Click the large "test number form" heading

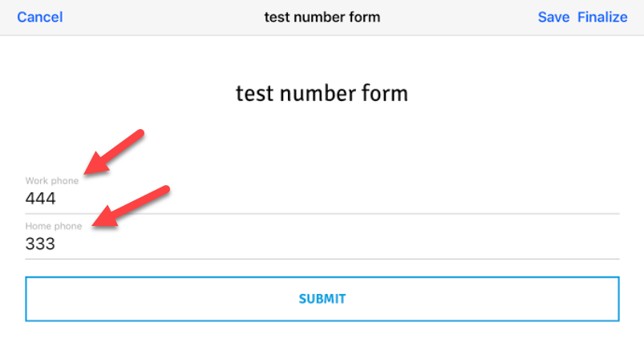(322, 94)
